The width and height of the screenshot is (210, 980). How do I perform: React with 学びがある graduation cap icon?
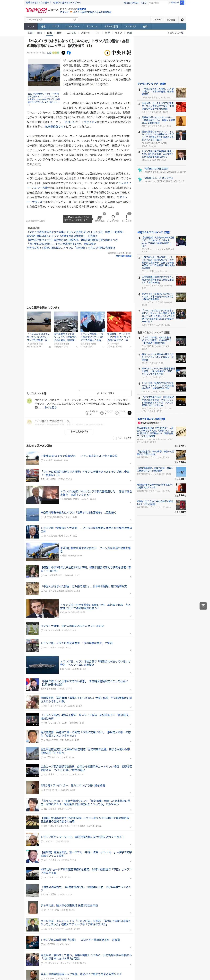click(100, 218)
